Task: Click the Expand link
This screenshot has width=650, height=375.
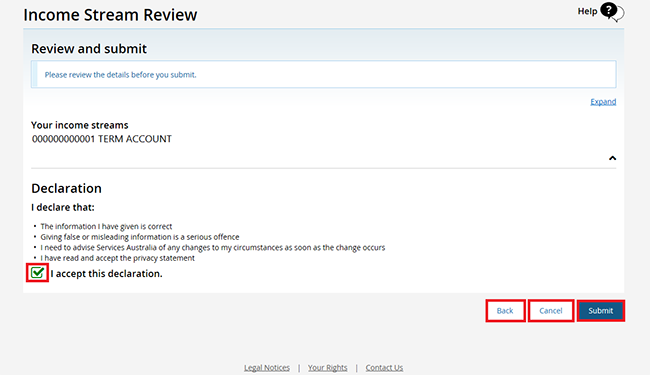Action: [x=603, y=102]
